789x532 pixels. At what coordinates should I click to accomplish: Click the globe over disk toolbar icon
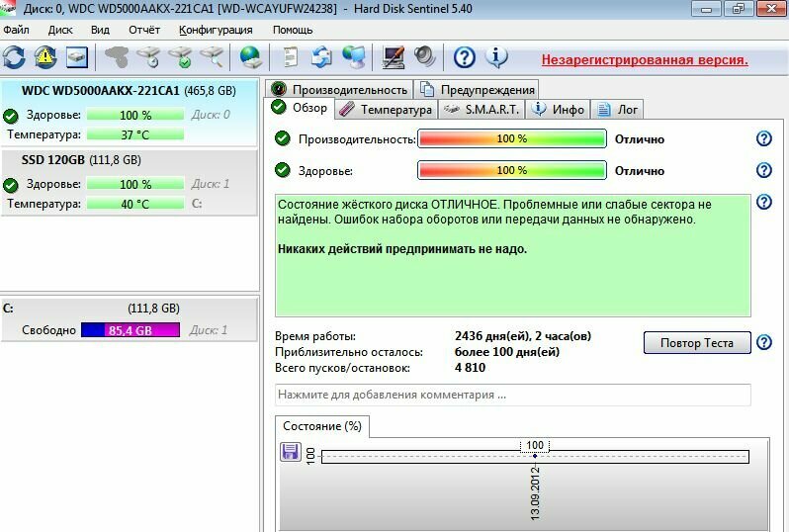pos(249,57)
